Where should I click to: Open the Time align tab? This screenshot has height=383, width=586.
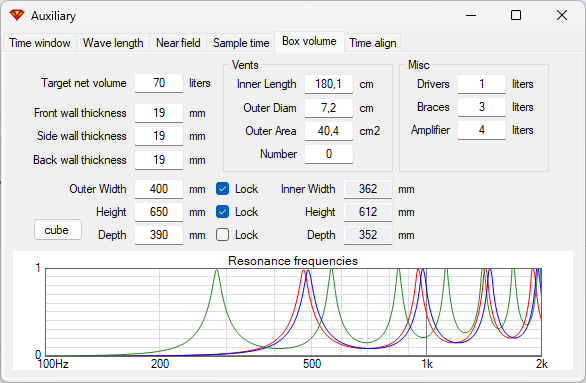(373, 43)
